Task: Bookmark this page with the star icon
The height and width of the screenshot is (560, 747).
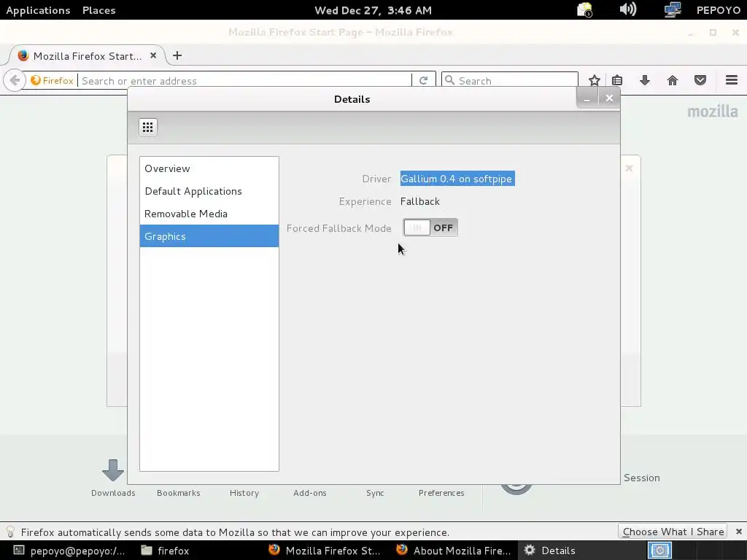Action: click(594, 80)
